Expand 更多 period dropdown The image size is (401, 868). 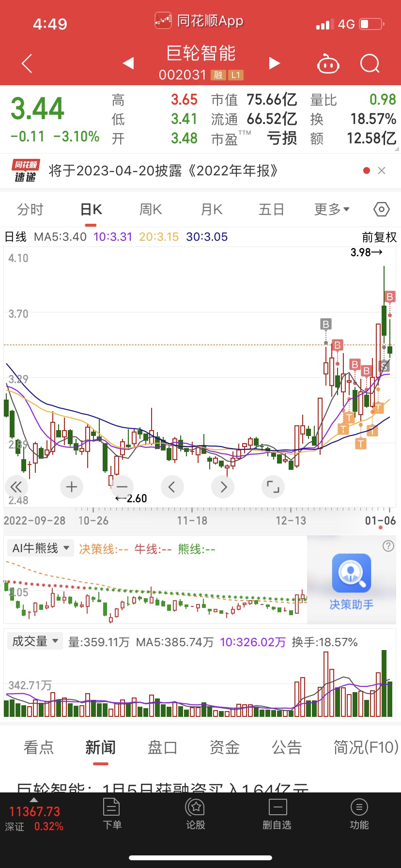(332, 209)
